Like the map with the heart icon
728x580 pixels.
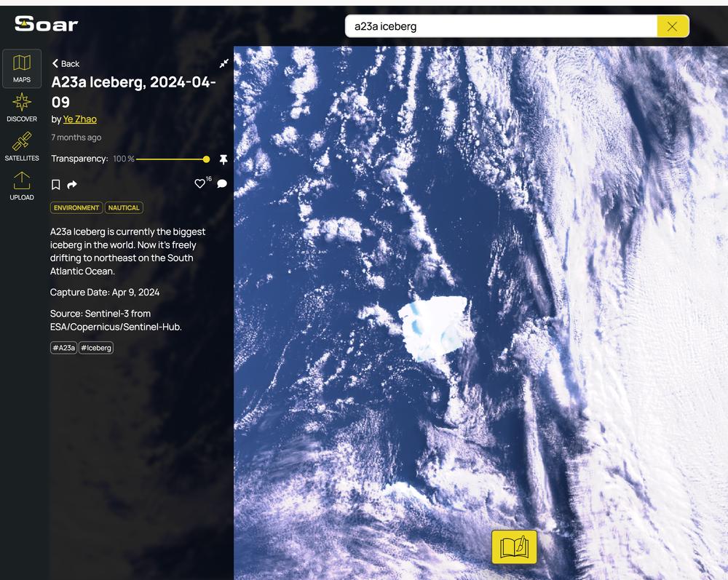click(x=199, y=183)
